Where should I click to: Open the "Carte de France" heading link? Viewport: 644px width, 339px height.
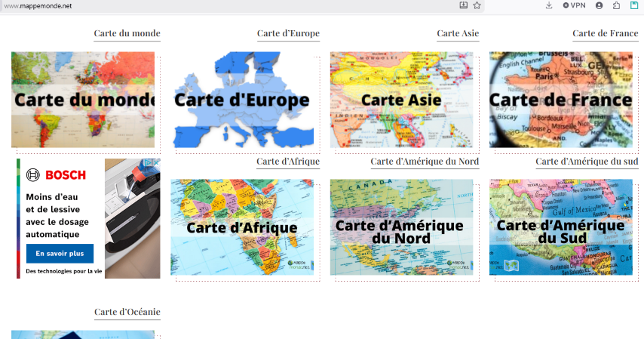(x=606, y=33)
